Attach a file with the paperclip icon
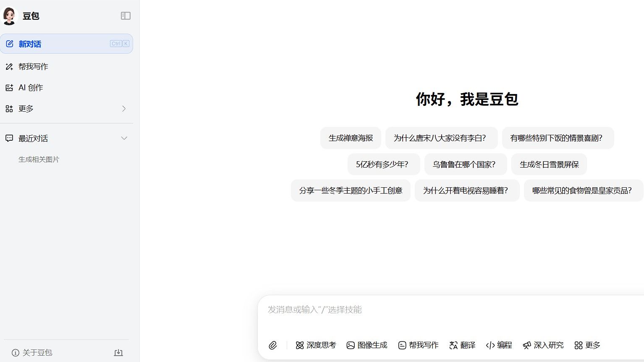The image size is (644, 362). point(273,345)
